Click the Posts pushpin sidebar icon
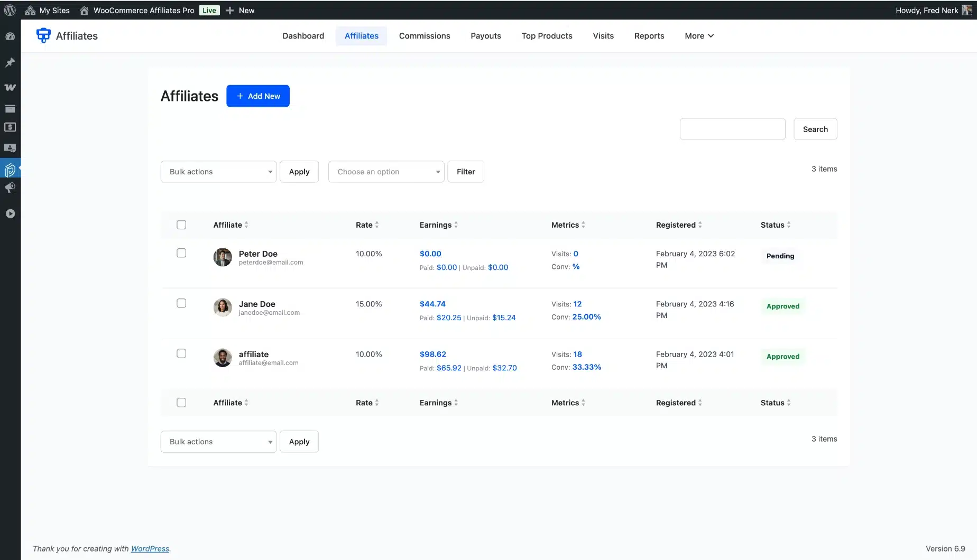The image size is (977, 560). 10,62
